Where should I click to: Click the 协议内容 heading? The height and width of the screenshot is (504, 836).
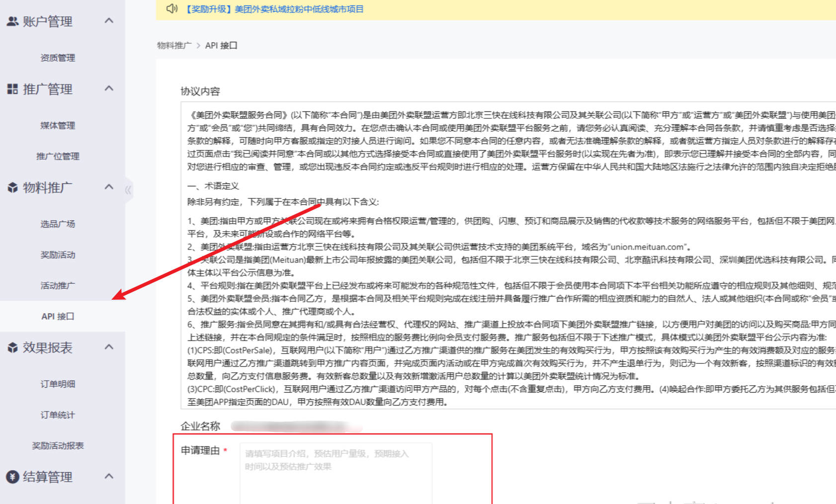click(x=200, y=91)
